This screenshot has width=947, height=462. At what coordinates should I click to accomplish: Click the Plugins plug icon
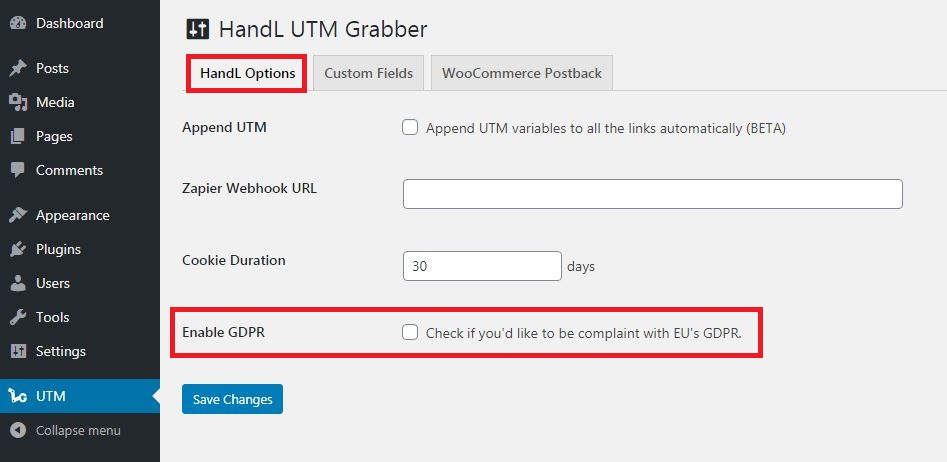[17, 249]
